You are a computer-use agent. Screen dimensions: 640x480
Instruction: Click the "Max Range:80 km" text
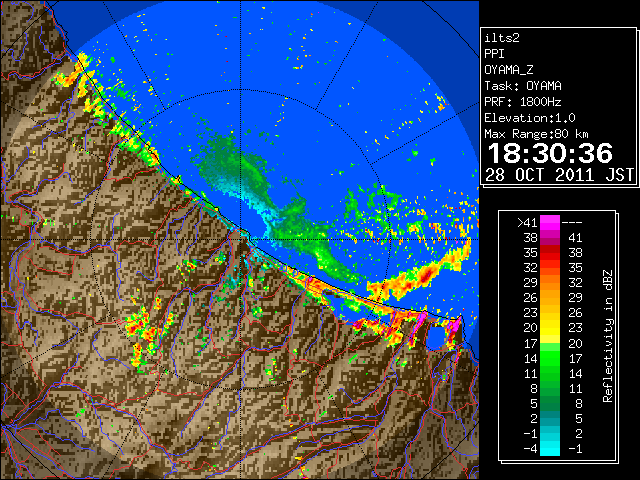(x=536, y=134)
